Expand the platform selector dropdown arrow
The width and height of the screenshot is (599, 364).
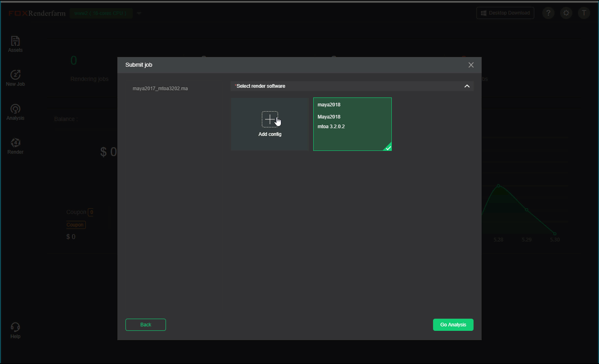pos(139,13)
